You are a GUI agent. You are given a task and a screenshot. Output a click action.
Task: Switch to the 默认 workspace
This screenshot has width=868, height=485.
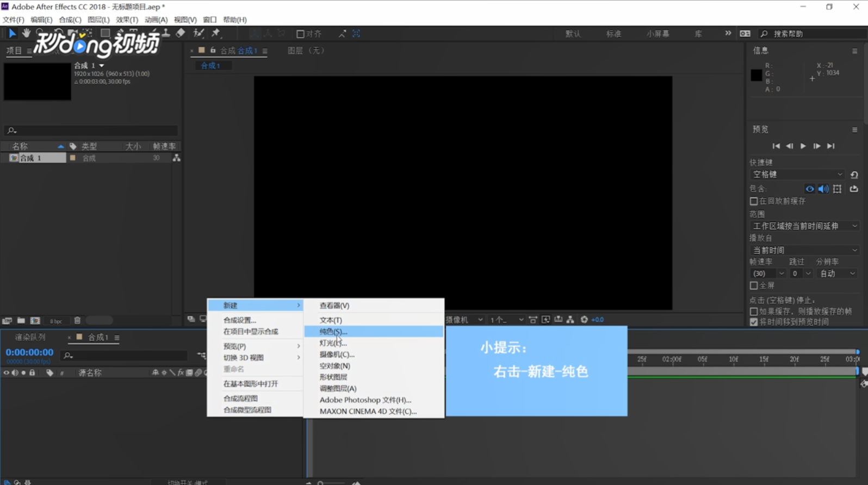[x=573, y=34]
